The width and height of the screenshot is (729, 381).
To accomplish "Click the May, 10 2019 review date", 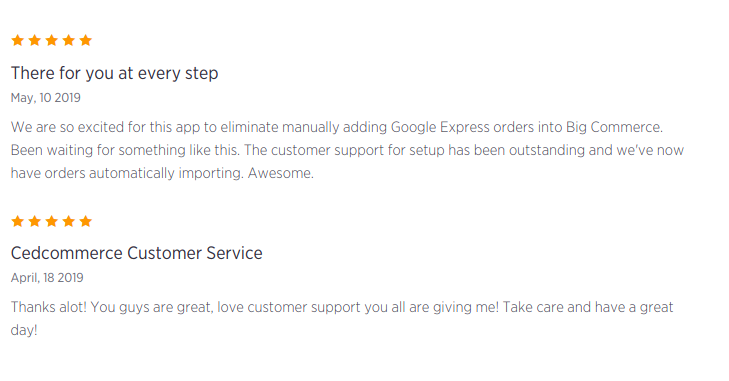I will [x=46, y=98].
